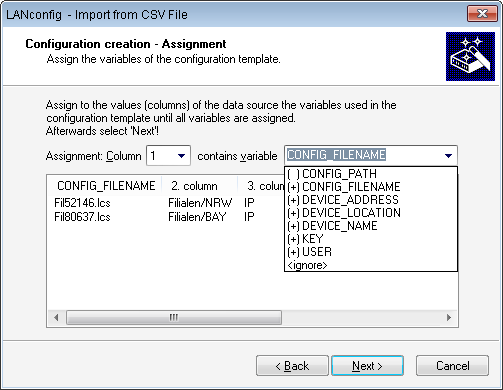Click the CONFIG_FILENAME combo box field
The height and width of the screenshot is (390, 503).
point(371,155)
